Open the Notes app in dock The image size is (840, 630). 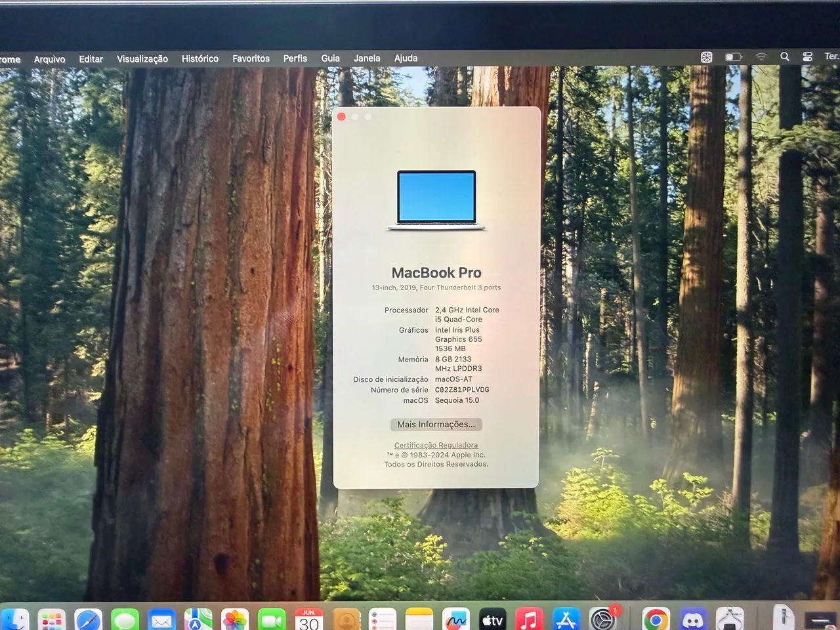click(x=419, y=619)
